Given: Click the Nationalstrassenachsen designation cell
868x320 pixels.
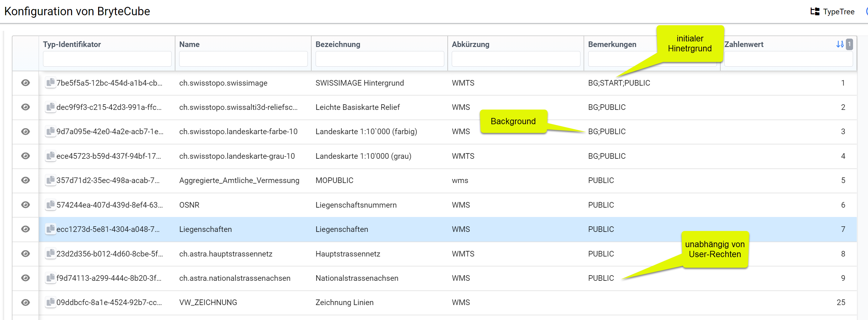Looking at the screenshot, I should (x=357, y=278).
